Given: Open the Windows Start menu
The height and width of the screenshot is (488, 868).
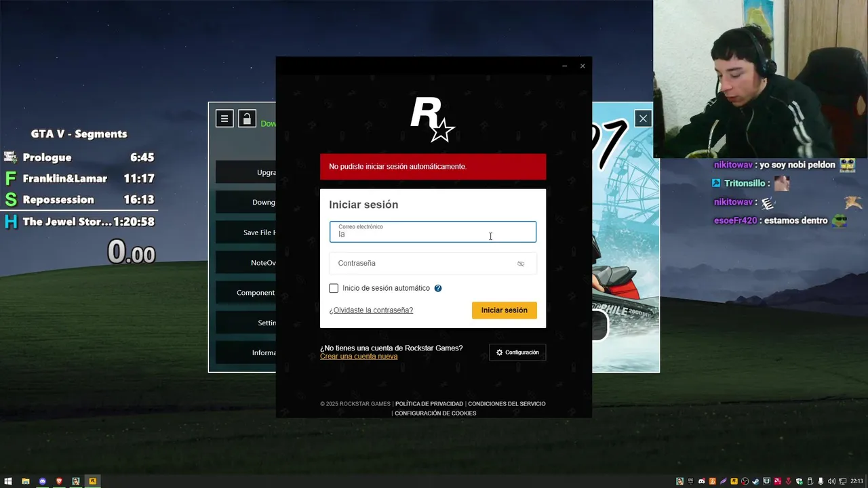Looking at the screenshot, I should point(7,481).
